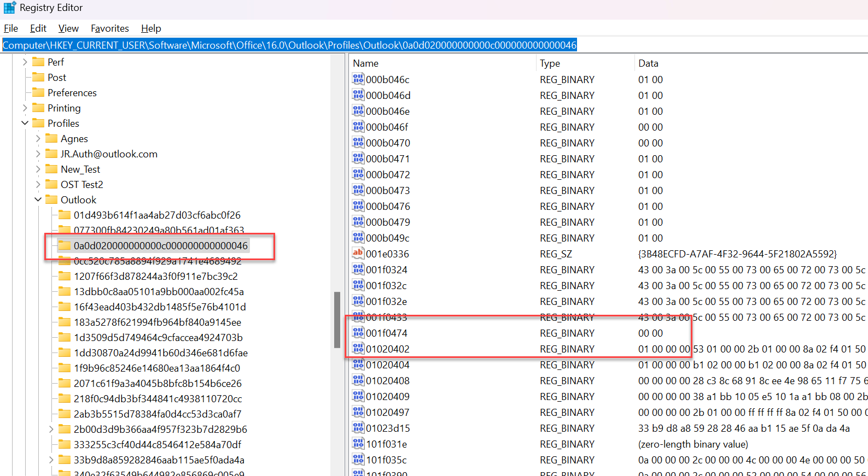Open the View menu

point(68,28)
